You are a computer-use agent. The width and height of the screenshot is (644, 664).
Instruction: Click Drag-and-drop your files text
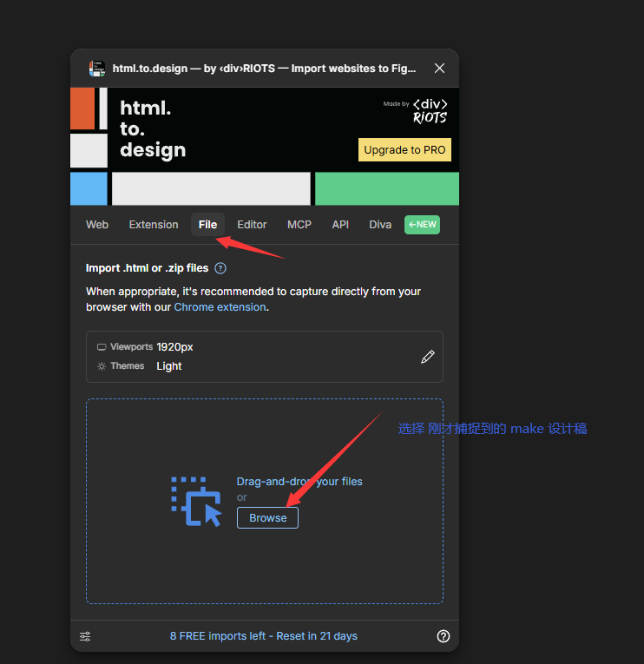tap(299, 482)
